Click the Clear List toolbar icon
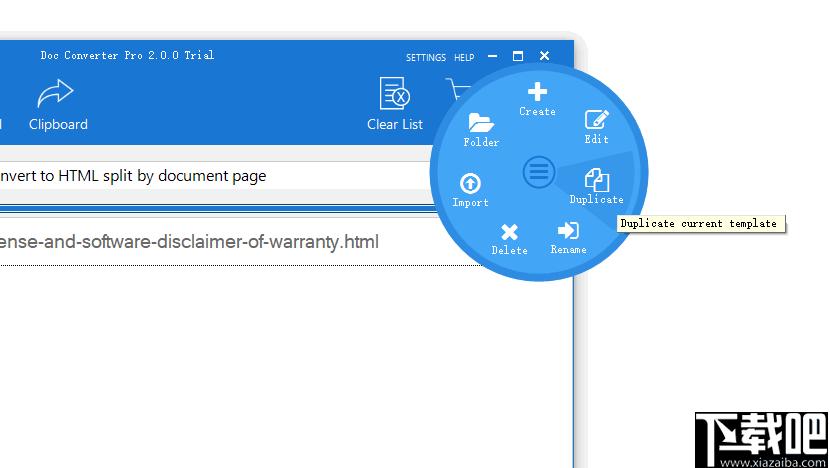This screenshot has height=468, width=830. (x=395, y=104)
